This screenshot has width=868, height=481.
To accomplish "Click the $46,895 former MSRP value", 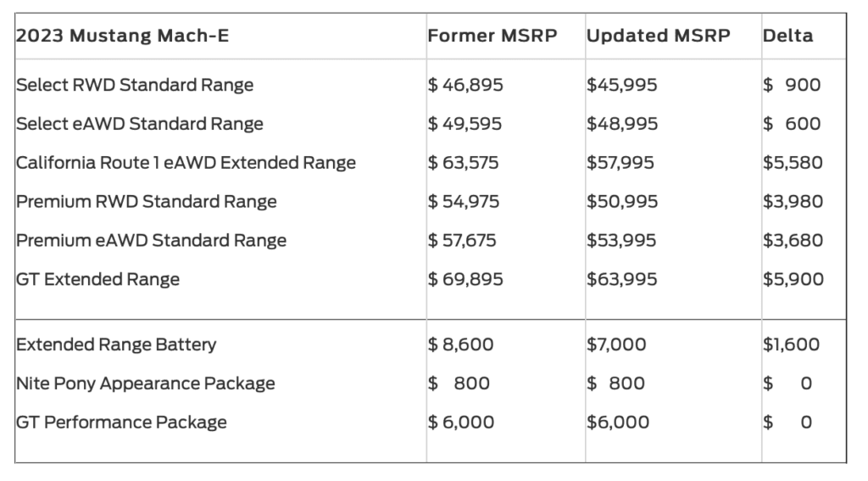I will (x=465, y=85).
